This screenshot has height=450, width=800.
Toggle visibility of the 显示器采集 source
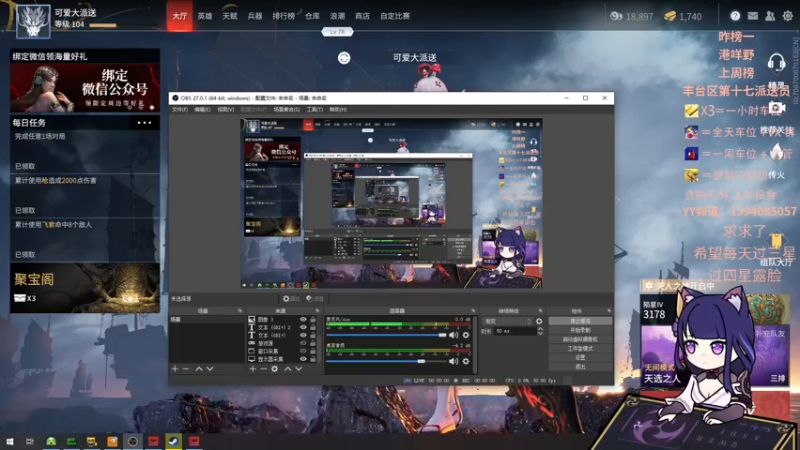coord(303,359)
